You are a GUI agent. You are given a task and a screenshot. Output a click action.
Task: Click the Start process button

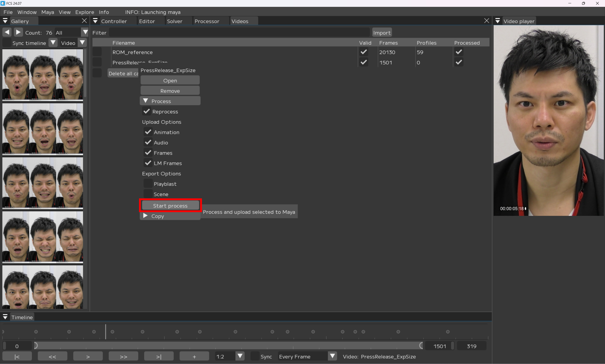click(170, 206)
